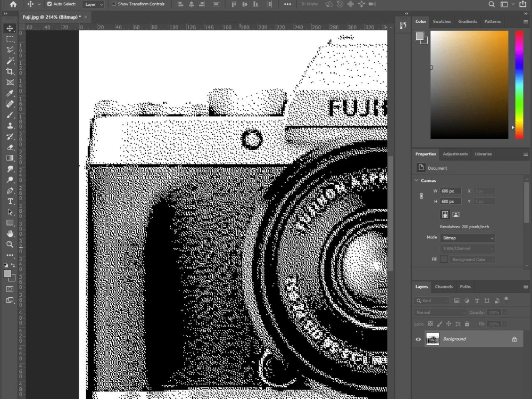Select the Zoom tool
This screenshot has height=399, width=532.
10,244
